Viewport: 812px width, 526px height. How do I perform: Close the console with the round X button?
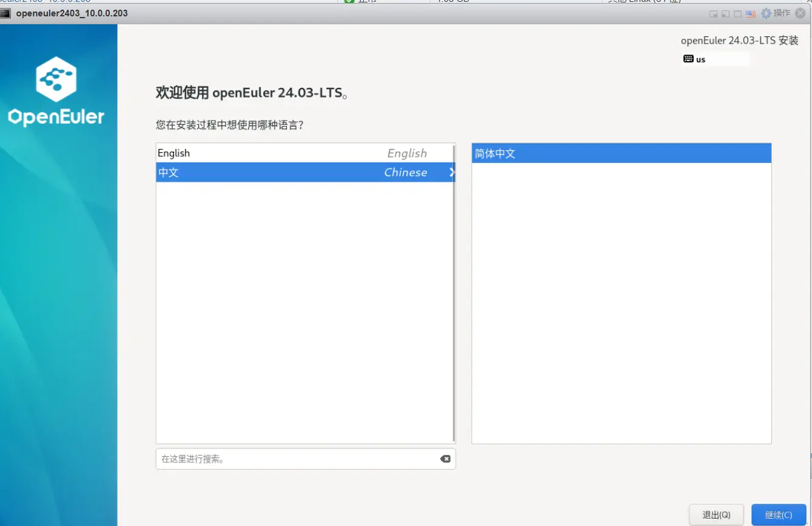800,13
